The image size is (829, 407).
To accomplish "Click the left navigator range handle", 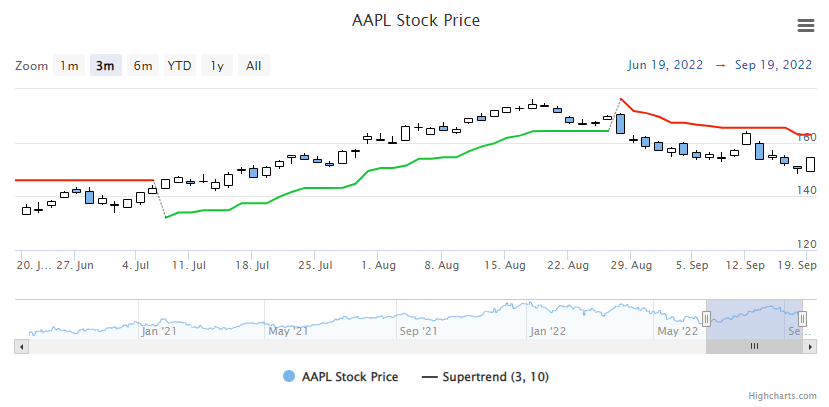I will tap(706, 319).
